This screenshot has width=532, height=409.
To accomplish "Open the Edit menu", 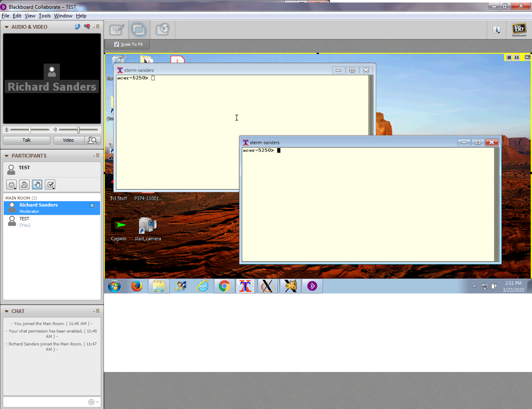I will [x=17, y=16].
